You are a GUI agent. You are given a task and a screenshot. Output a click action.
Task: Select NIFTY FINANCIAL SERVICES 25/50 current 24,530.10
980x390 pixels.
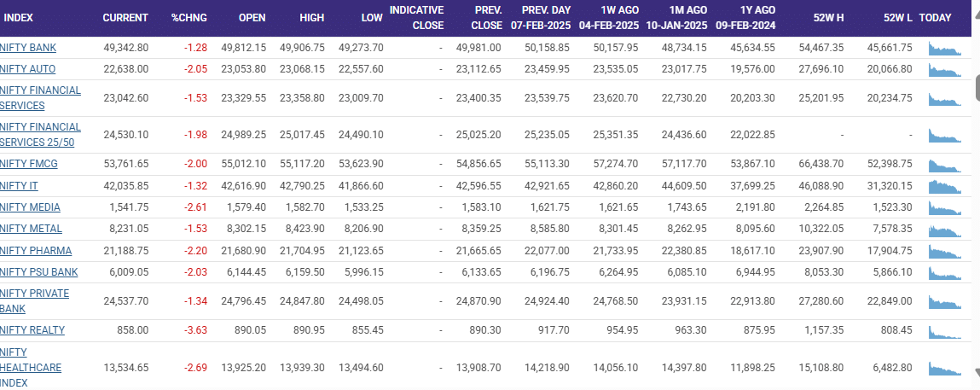[x=125, y=134]
